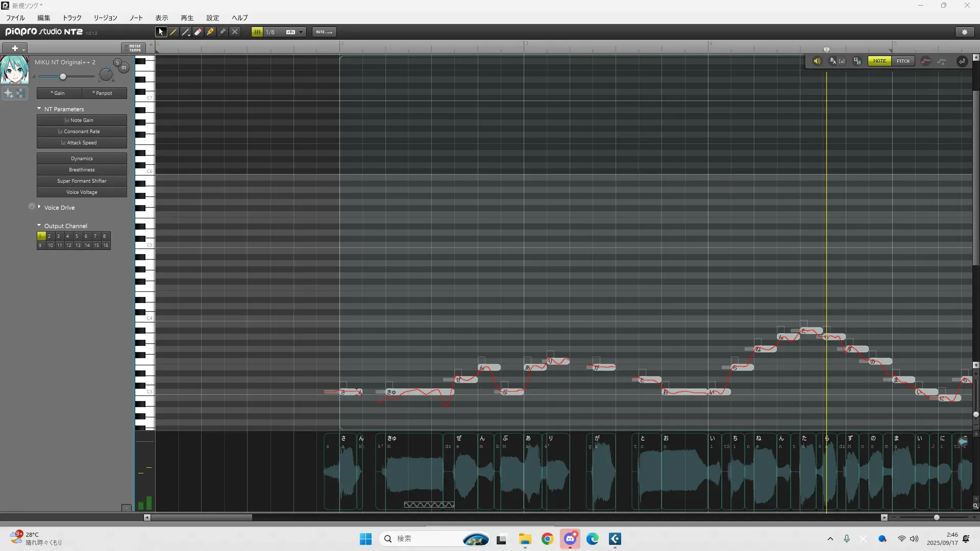Select output channel 5
Screen dimensions: 980x551
[x=77, y=236]
